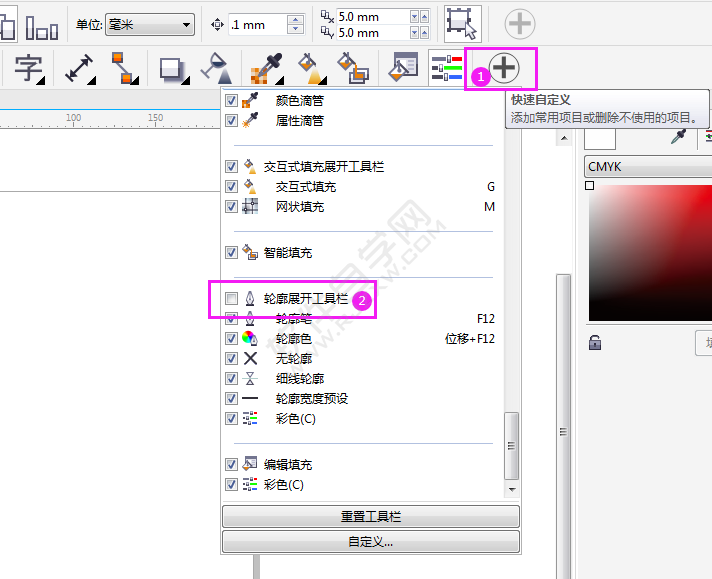Screen dimensions: 712x579
Task: Uncheck the 属性滴管 checkbox
Action: [x=232, y=120]
